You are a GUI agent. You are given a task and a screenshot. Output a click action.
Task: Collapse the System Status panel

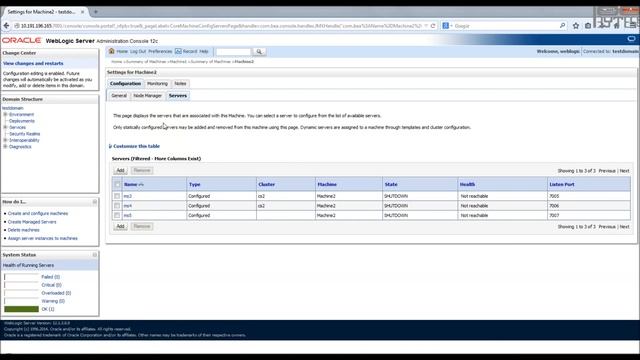pos(95,255)
